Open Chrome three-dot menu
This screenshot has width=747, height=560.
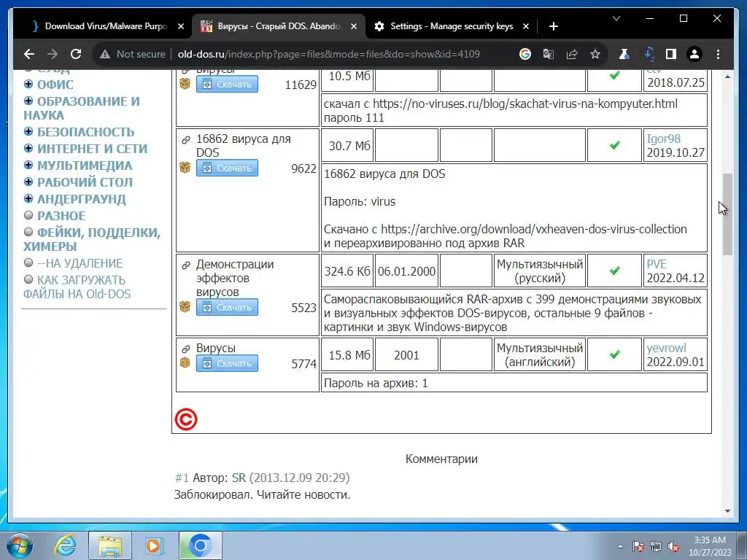tap(718, 54)
